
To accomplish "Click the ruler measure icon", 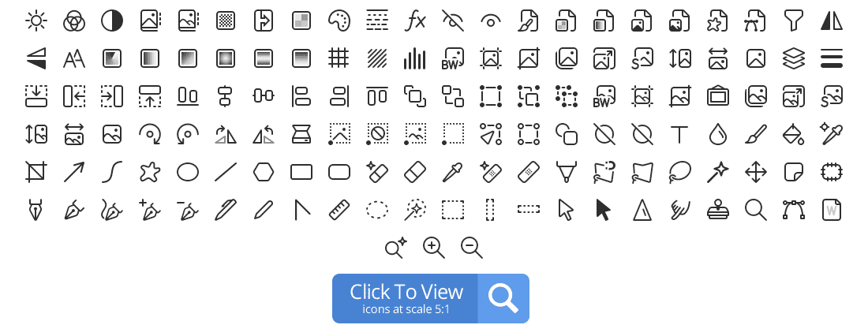I will 339,210.
